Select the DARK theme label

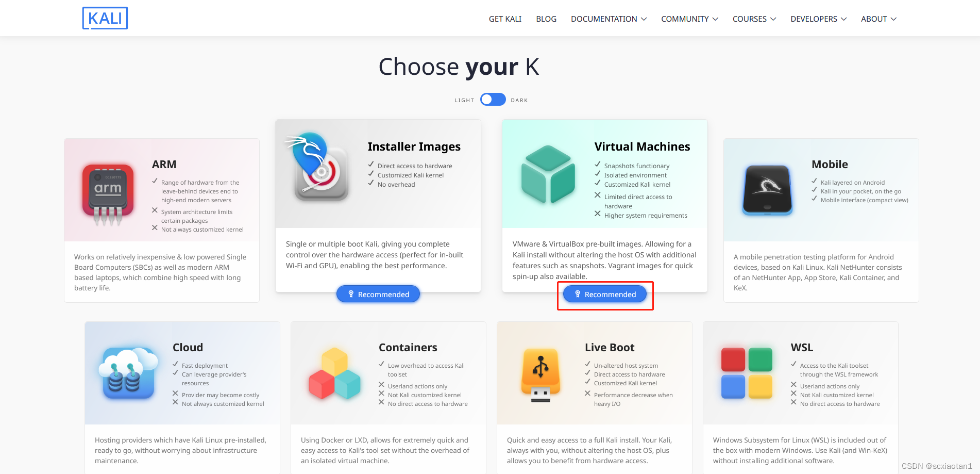[519, 101]
